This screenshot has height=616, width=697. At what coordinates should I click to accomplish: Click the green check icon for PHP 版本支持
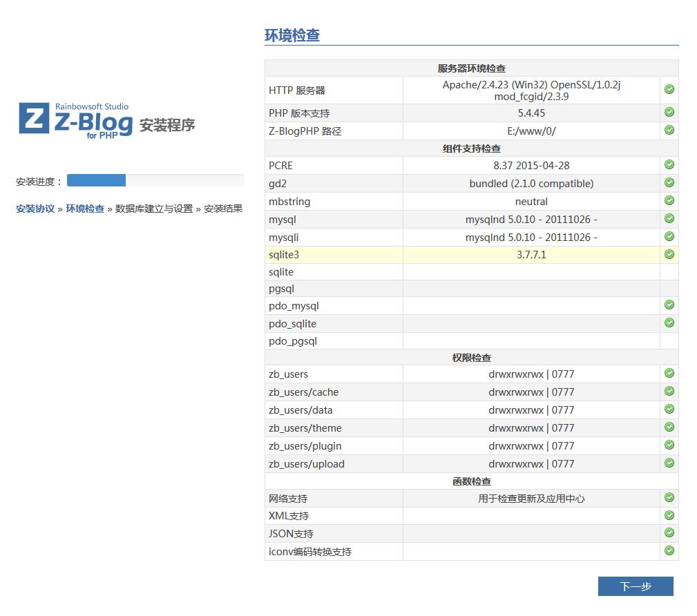tap(669, 112)
